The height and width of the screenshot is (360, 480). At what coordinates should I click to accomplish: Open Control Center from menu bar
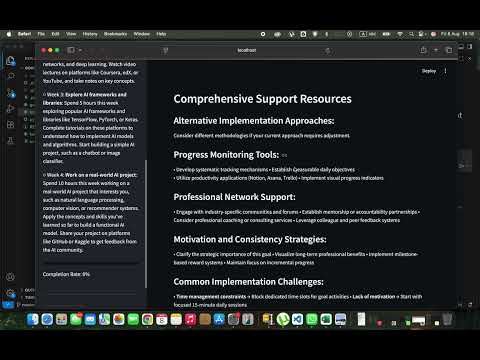(x=422, y=34)
